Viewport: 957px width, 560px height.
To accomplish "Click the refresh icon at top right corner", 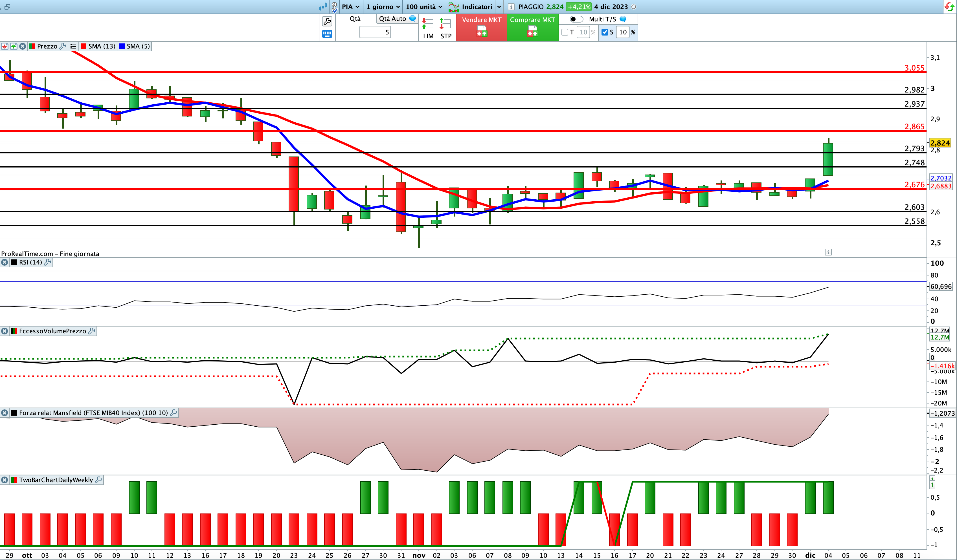I will pyautogui.click(x=949, y=7).
